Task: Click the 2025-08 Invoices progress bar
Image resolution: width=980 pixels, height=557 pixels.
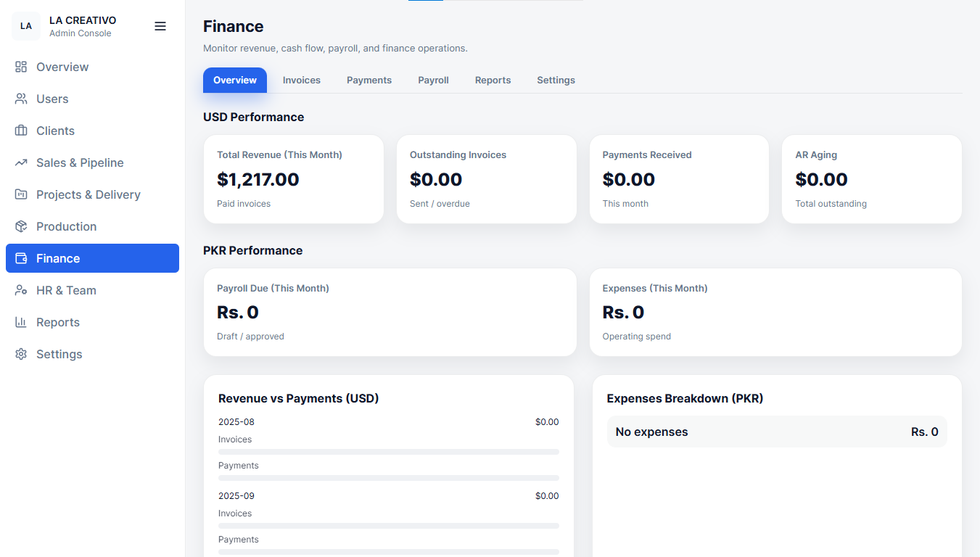Action: pyautogui.click(x=388, y=452)
